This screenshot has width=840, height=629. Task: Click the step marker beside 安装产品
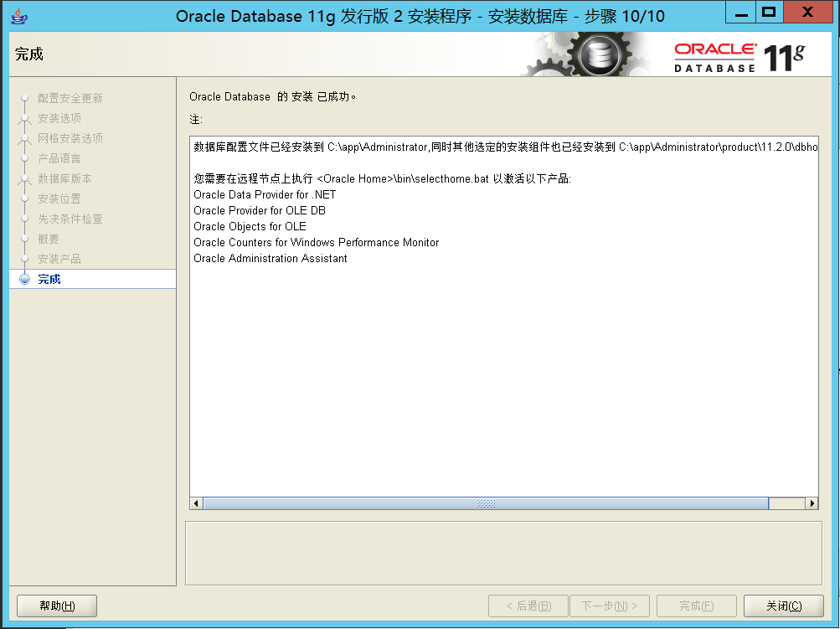24,259
